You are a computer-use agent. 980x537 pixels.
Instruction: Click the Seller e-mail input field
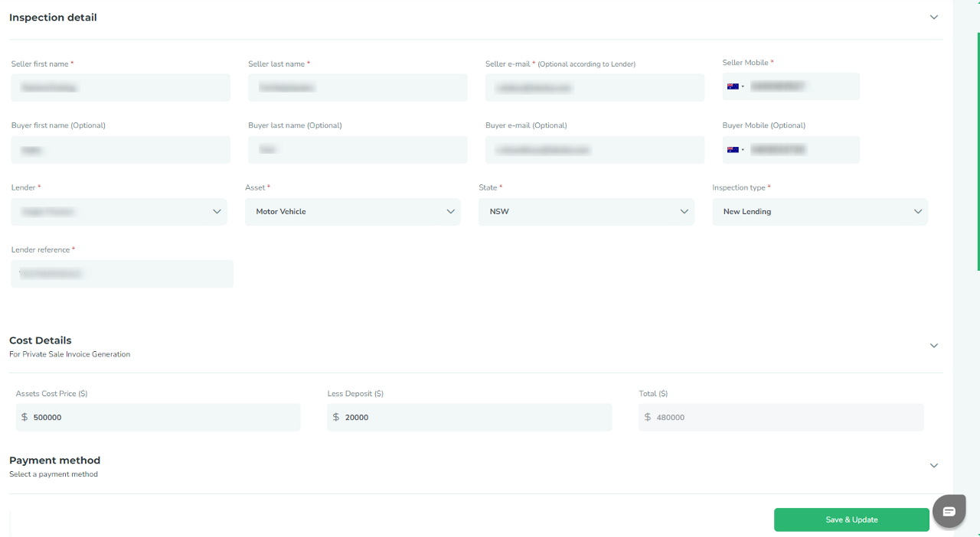[x=594, y=88]
